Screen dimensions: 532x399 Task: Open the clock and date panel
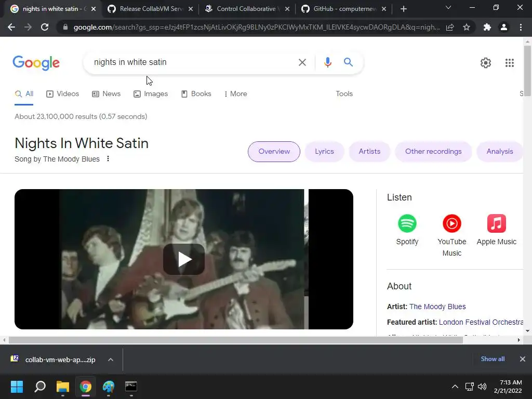(508, 387)
